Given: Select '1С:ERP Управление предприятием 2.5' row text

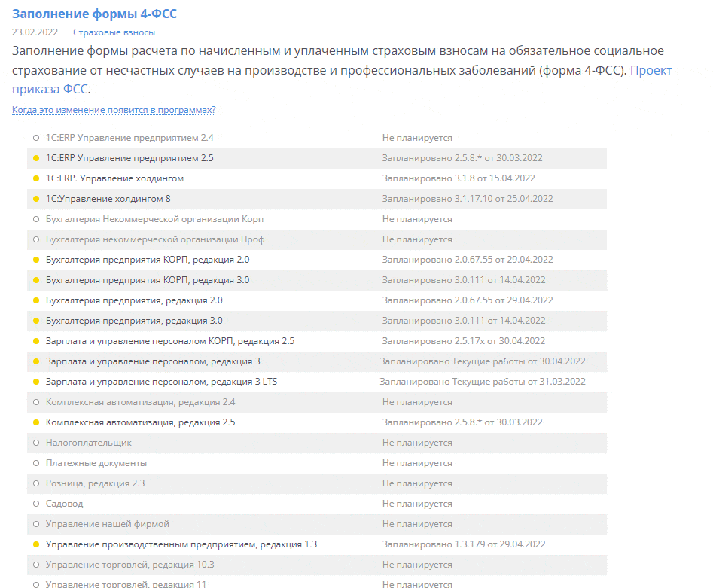Looking at the screenshot, I should 129,158.
